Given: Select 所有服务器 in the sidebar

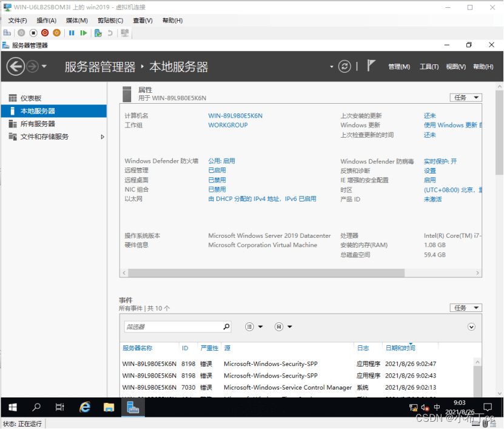Looking at the screenshot, I should [x=54, y=124].
